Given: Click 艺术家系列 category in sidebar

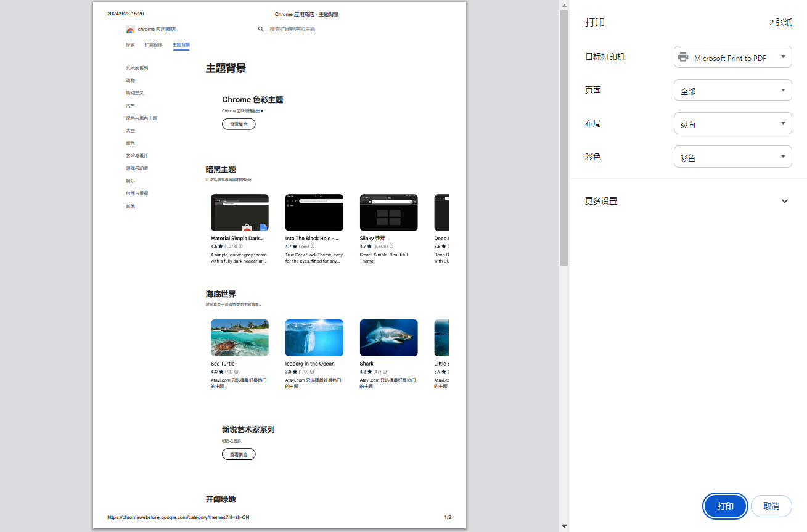Looking at the screenshot, I should click(x=137, y=68).
